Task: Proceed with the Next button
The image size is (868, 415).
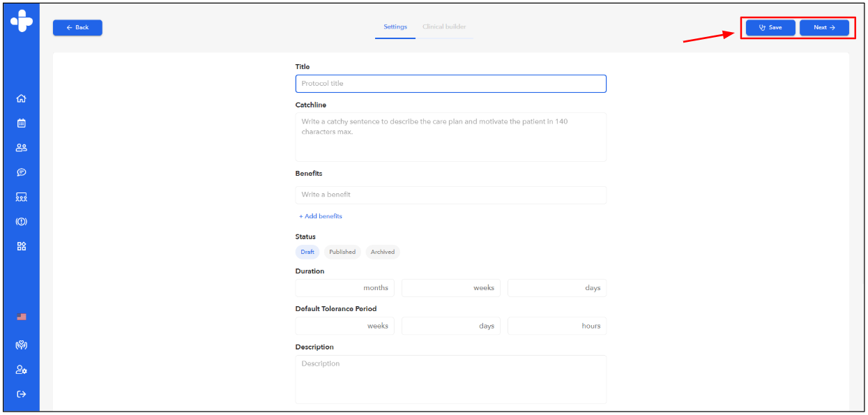Action: coord(824,27)
